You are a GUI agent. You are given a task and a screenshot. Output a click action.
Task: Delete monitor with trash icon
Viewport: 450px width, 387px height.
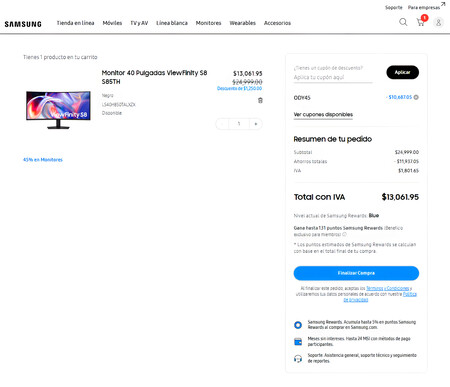click(x=260, y=100)
